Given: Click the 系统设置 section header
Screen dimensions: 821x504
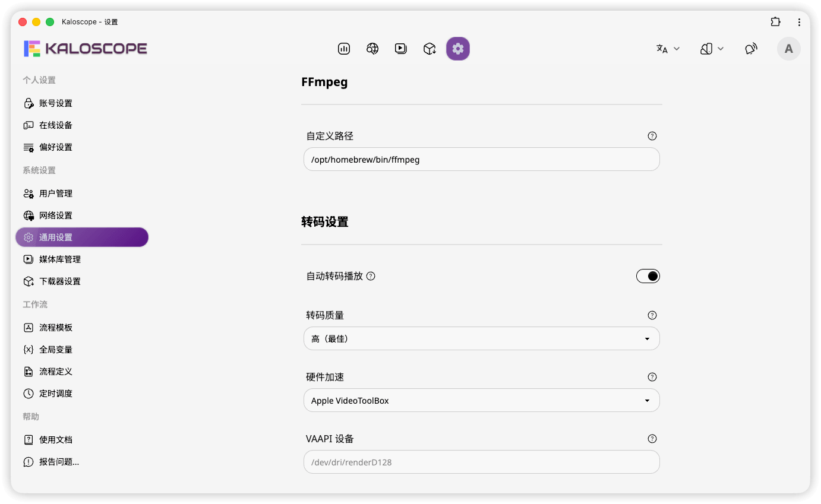Looking at the screenshot, I should coord(39,170).
